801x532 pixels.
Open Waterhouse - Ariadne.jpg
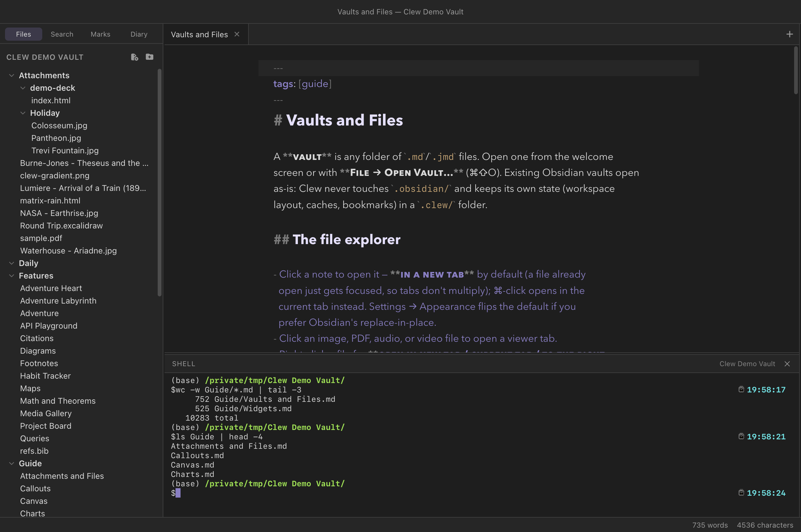coord(69,251)
